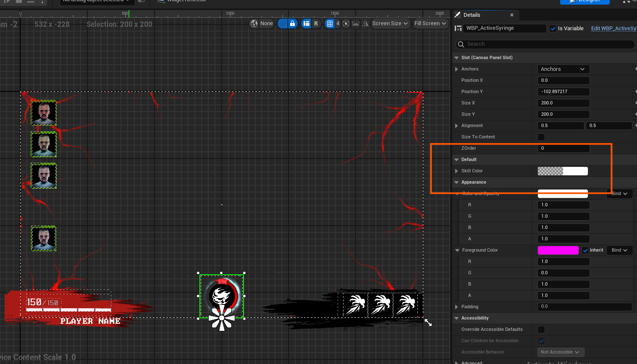Expand the Alignment property row
This screenshot has height=364, width=637.
(x=456, y=126)
